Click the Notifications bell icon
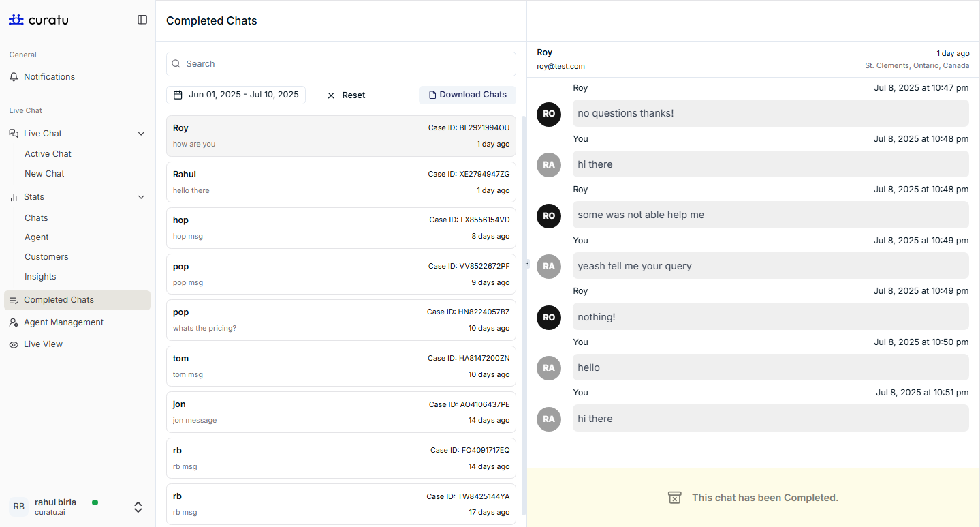 point(14,77)
